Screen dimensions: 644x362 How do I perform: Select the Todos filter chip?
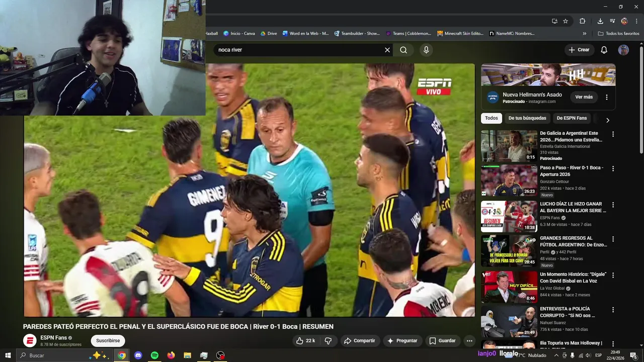[492, 118]
